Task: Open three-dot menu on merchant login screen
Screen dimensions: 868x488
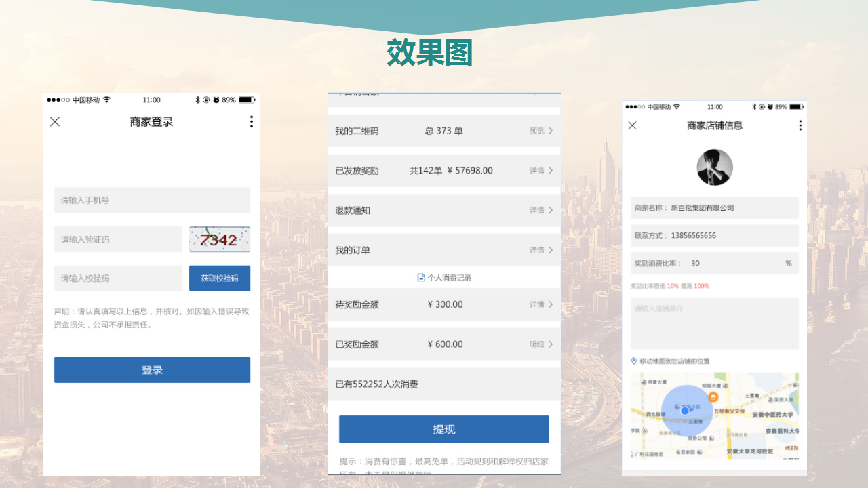Action: (251, 121)
